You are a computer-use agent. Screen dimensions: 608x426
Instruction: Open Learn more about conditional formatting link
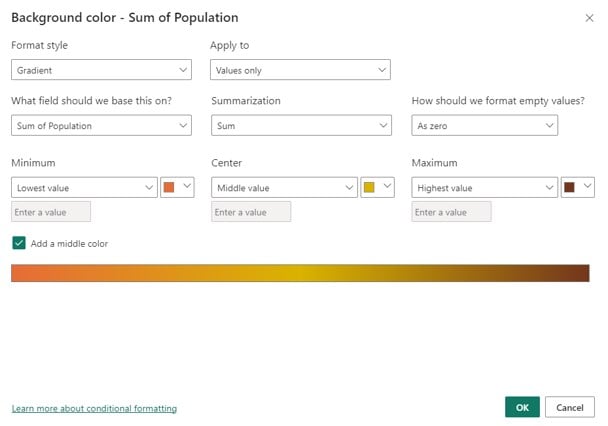pos(94,408)
